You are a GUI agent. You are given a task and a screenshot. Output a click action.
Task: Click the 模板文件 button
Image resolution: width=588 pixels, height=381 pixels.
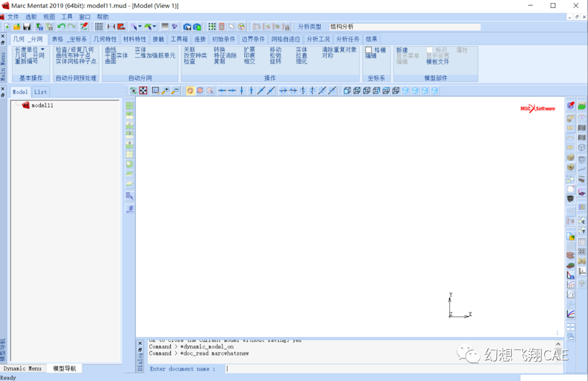[x=438, y=62]
